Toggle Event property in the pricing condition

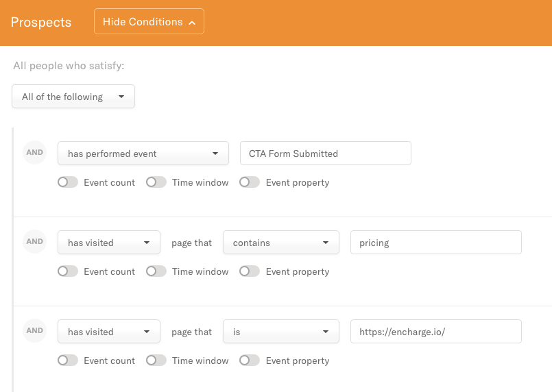pos(250,271)
